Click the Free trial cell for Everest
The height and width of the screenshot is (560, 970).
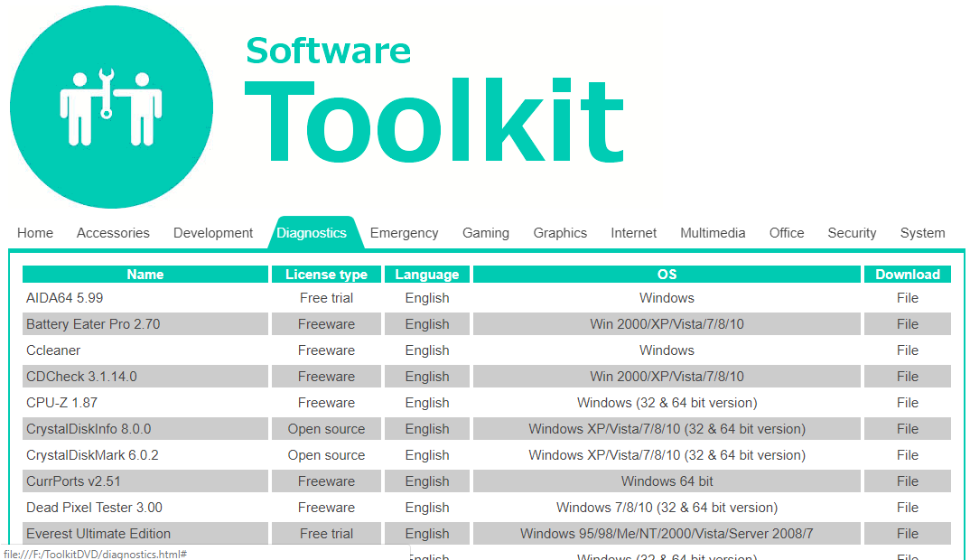(327, 534)
